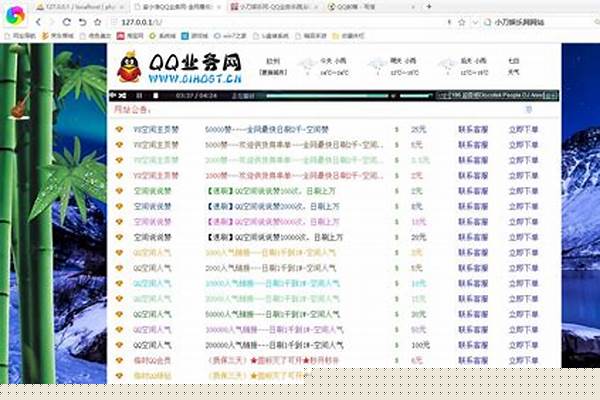Open the address bar dropdown arrow
The height and width of the screenshot is (400, 600).
pos(475,22)
